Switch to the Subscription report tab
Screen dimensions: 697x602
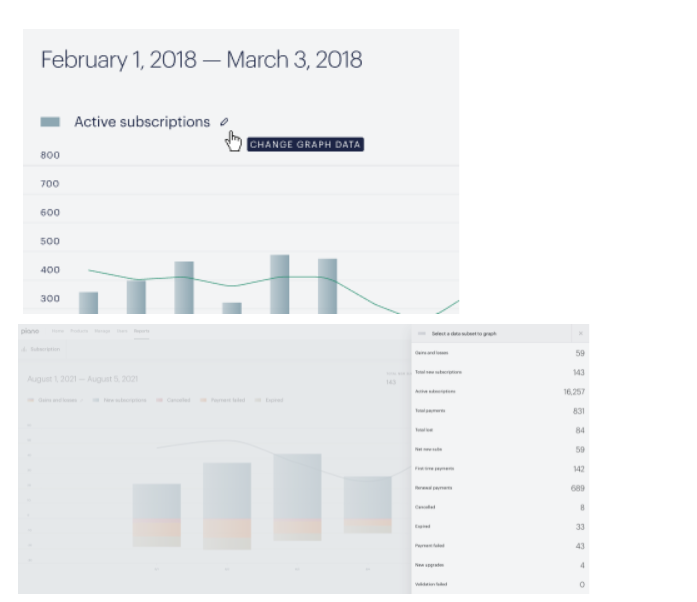coord(42,349)
